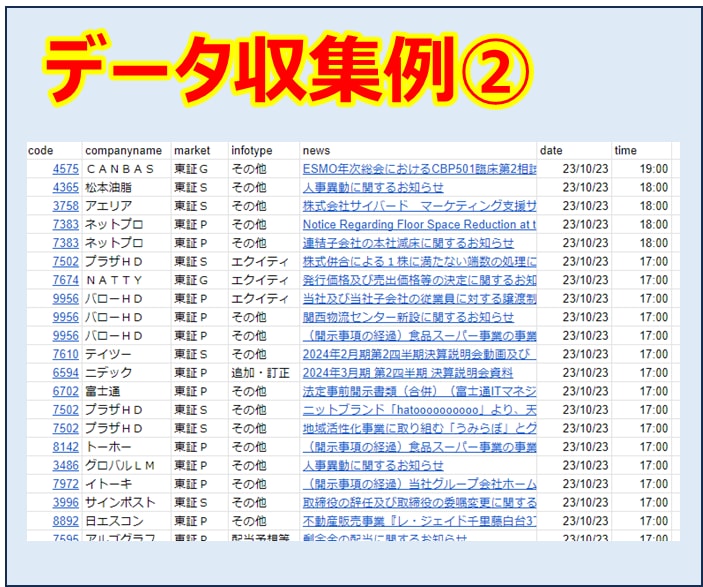Open Notice Regarding Floor Space Reduction link

pos(419,224)
